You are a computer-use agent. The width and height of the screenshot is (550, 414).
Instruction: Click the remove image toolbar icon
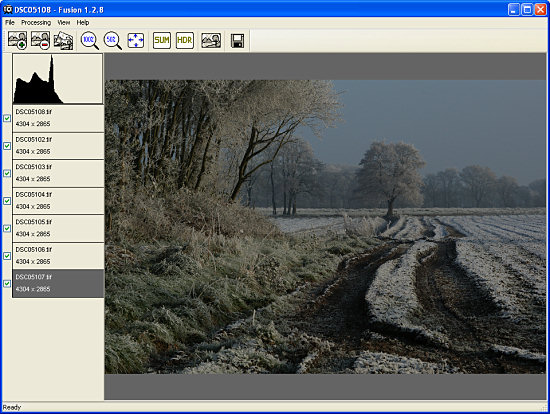pyautogui.click(x=40, y=40)
